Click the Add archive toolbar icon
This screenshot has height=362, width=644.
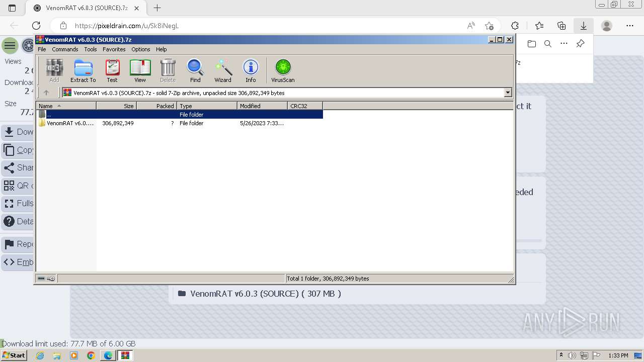coord(54,70)
